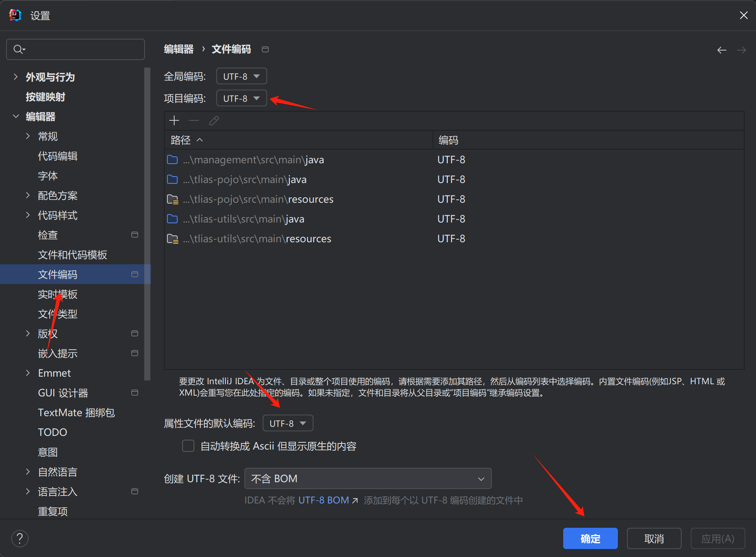Expand the 外观与行为 tree node
Screen dimensions: 756x557
pyautogui.click(x=16, y=77)
